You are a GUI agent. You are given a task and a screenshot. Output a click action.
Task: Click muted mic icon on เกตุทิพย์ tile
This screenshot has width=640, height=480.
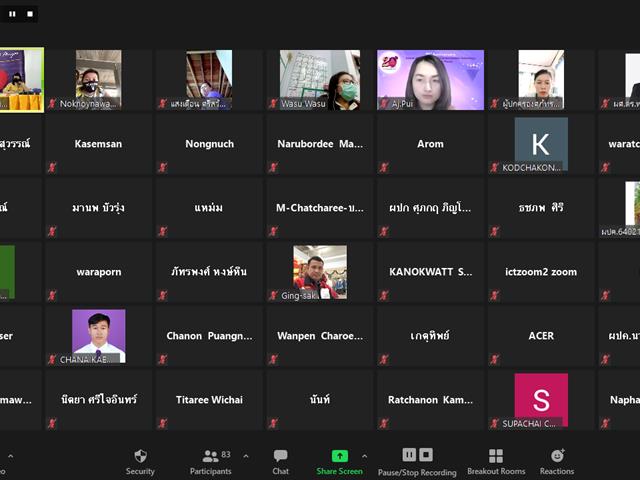point(384,359)
